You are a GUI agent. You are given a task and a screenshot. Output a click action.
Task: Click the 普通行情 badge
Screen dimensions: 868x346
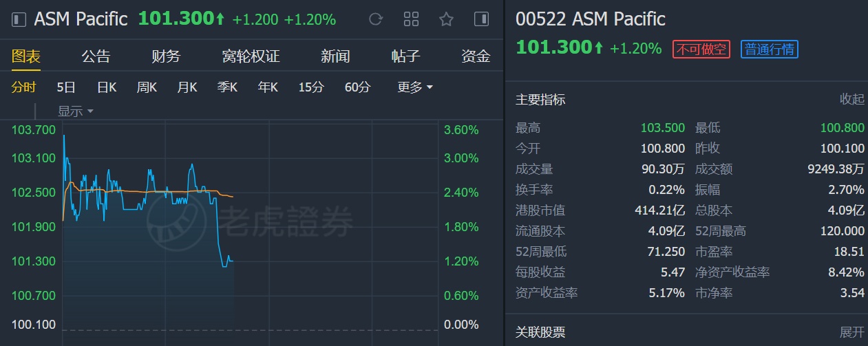click(x=770, y=49)
